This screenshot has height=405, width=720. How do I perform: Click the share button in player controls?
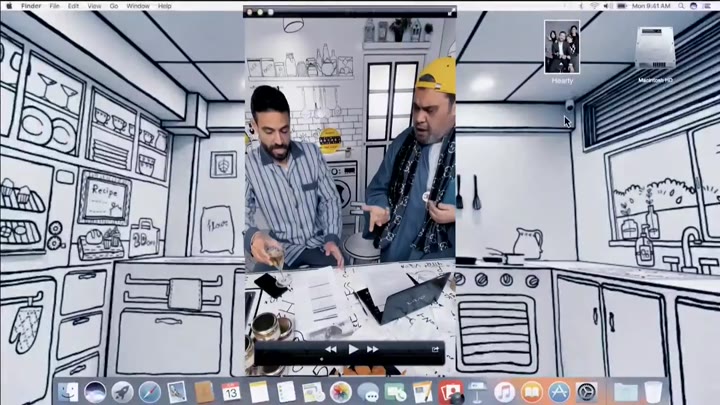click(x=436, y=350)
